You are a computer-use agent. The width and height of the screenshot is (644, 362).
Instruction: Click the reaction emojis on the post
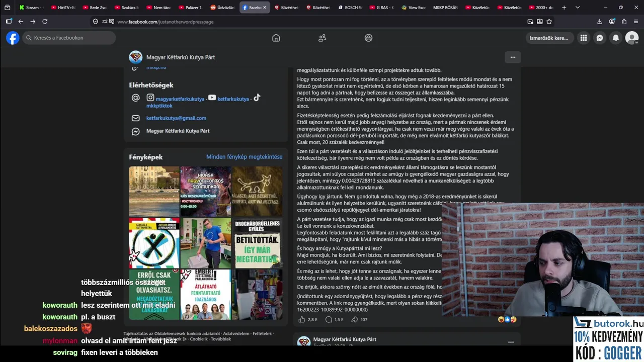tap(507, 319)
